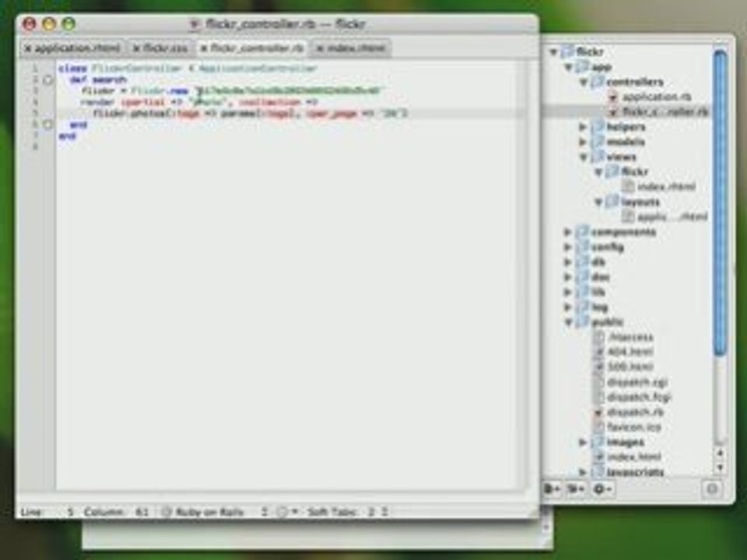This screenshot has height=560, width=747.
Task: Place the cursor on the class FlickrController line
Action: pos(188,68)
